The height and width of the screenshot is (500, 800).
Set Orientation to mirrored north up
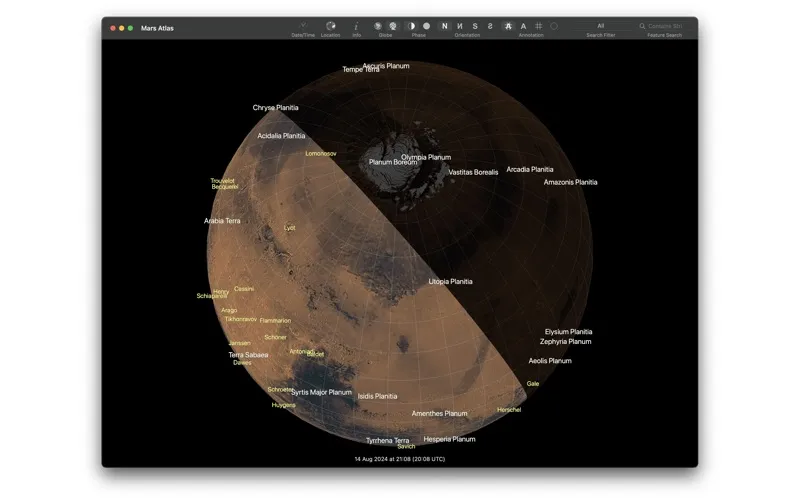460,26
